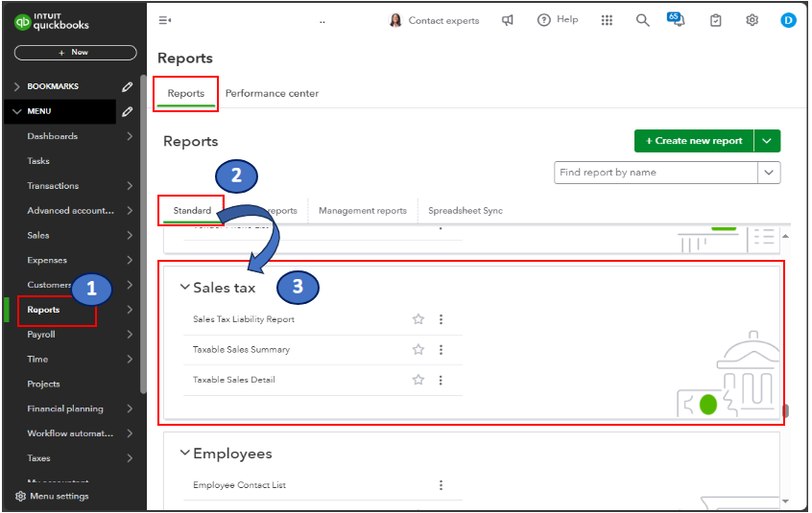Screen dimensions: 812x513
Task: Open Employee Contact List report
Action: [239, 485]
